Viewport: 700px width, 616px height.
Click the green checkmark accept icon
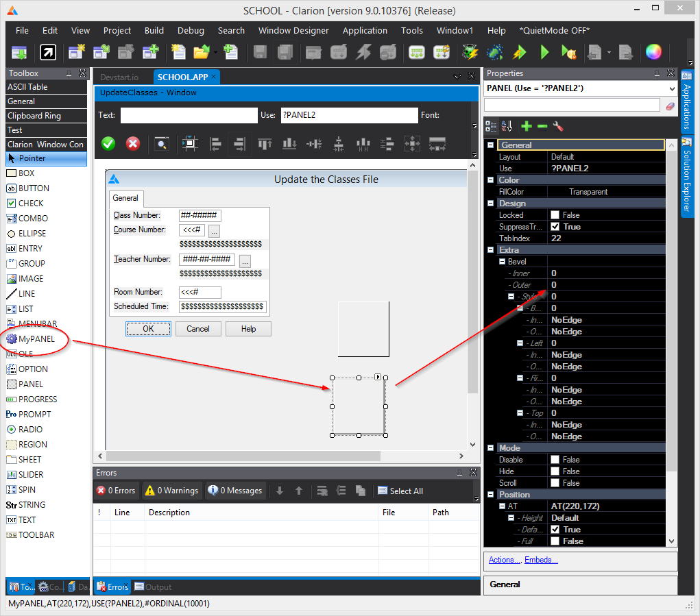108,143
